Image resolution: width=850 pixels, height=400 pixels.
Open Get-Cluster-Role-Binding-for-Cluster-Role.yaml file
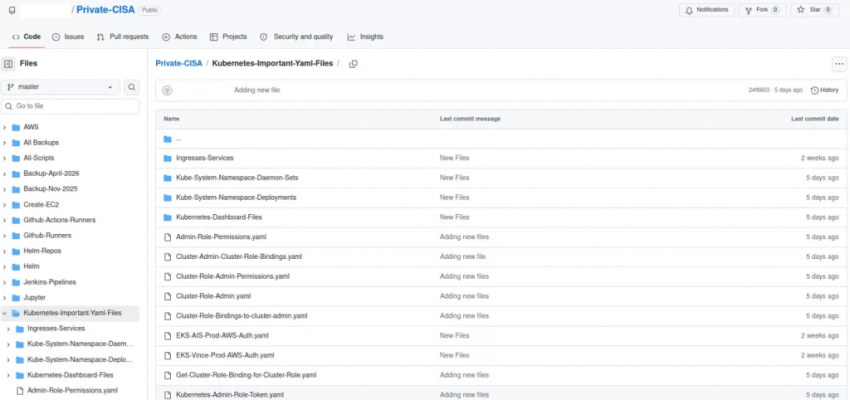pyautogui.click(x=246, y=375)
